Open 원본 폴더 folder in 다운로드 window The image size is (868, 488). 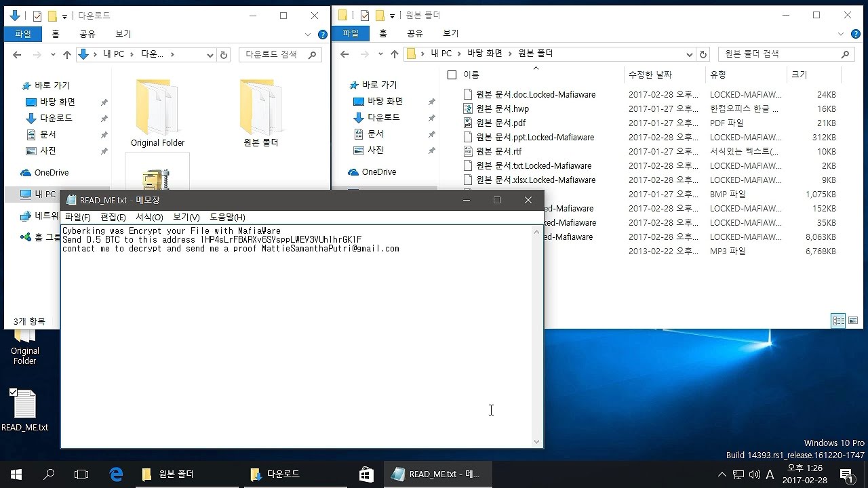[x=261, y=113]
